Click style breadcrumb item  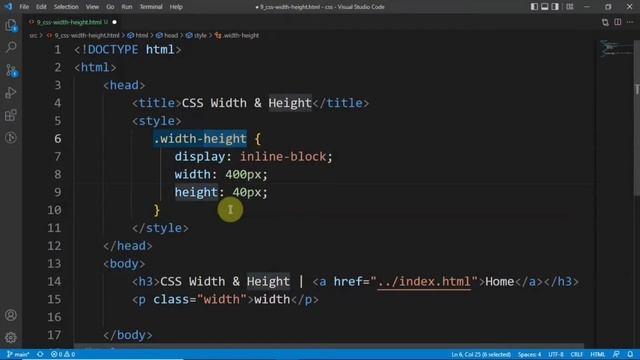200,36
